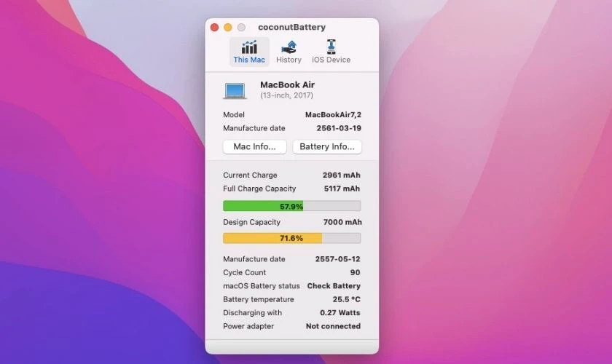Minimize the coconutBattery window with yellow button

[228, 28]
